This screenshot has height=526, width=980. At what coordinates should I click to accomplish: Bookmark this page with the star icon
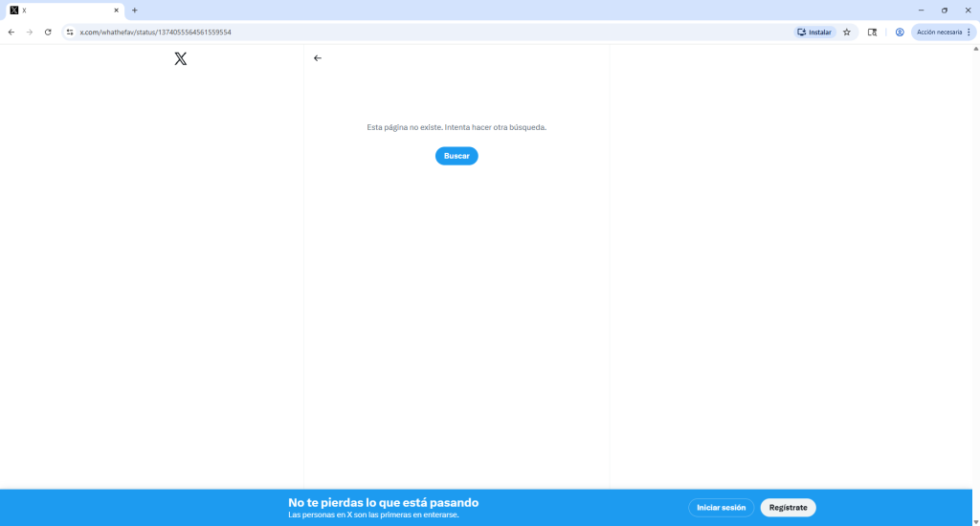point(846,32)
